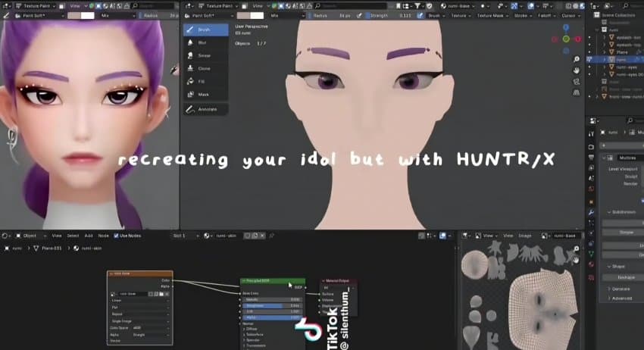
Task: Expand the Advanced section in modifier panel
Action: coord(622,298)
